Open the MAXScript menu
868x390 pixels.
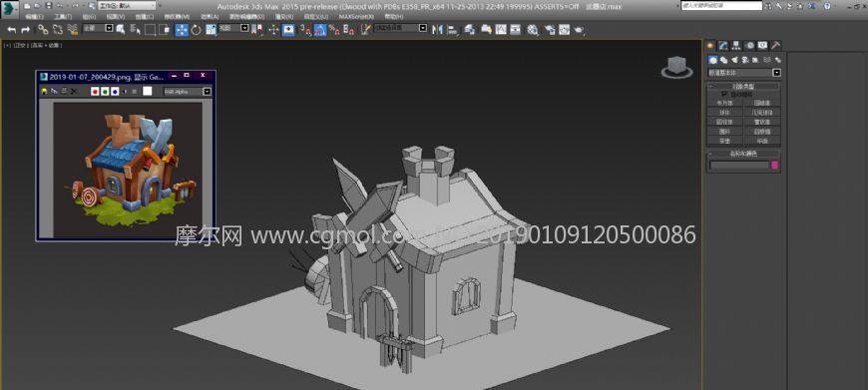[356, 17]
